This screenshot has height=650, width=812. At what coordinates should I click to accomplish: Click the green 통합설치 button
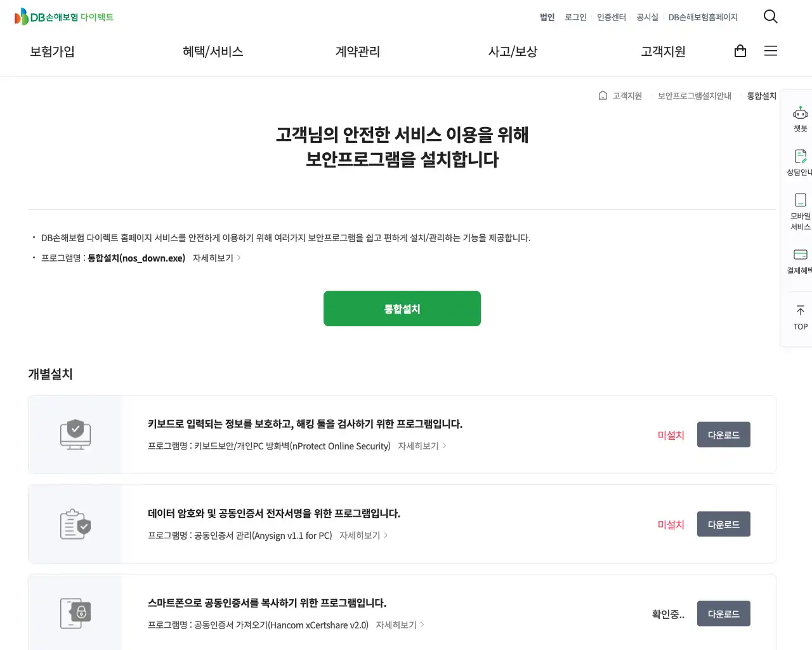click(x=402, y=308)
